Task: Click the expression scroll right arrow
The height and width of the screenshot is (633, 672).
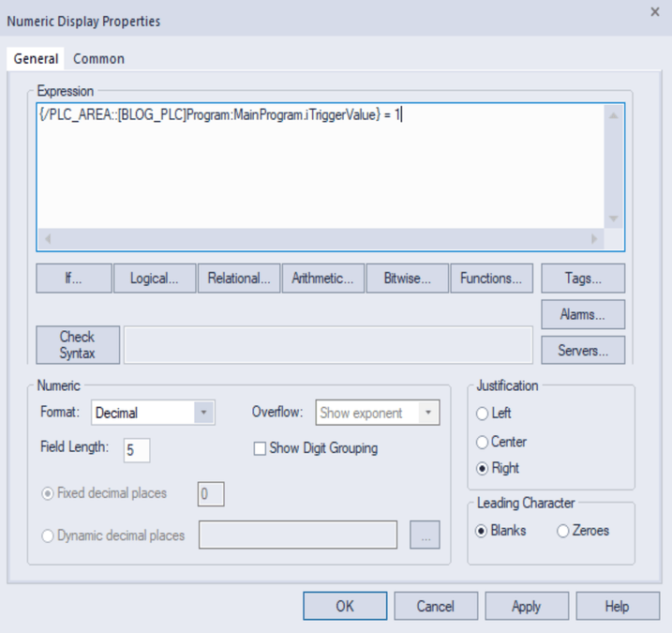Action: pos(594,239)
